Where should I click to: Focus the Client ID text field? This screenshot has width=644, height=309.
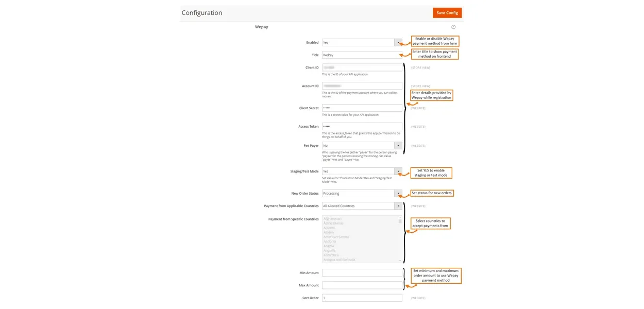point(362,67)
